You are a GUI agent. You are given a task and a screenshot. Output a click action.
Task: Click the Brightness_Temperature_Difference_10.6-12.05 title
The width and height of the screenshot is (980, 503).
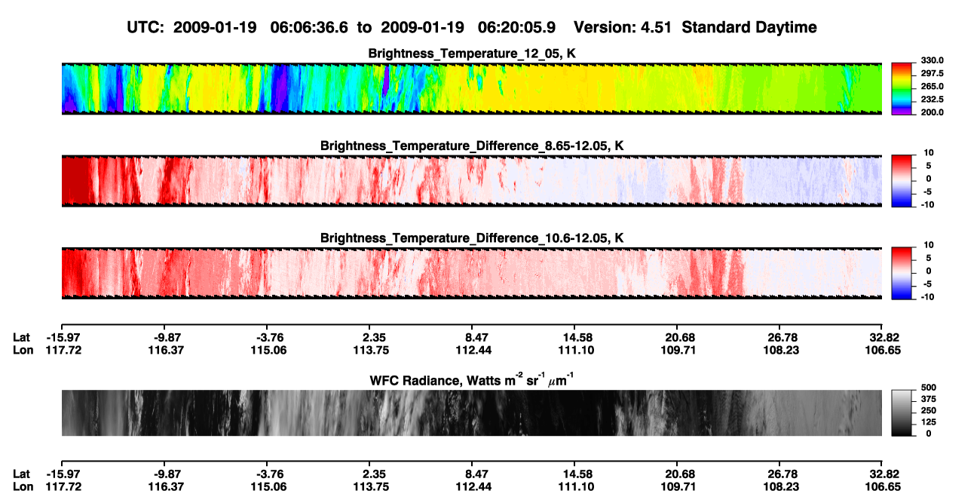coord(472,238)
